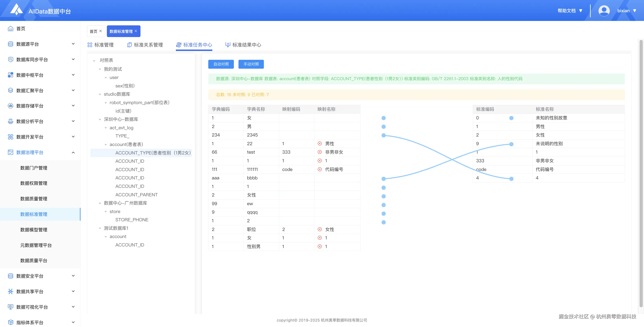Click the 数据分析平台 sidebar icon

coord(10,121)
